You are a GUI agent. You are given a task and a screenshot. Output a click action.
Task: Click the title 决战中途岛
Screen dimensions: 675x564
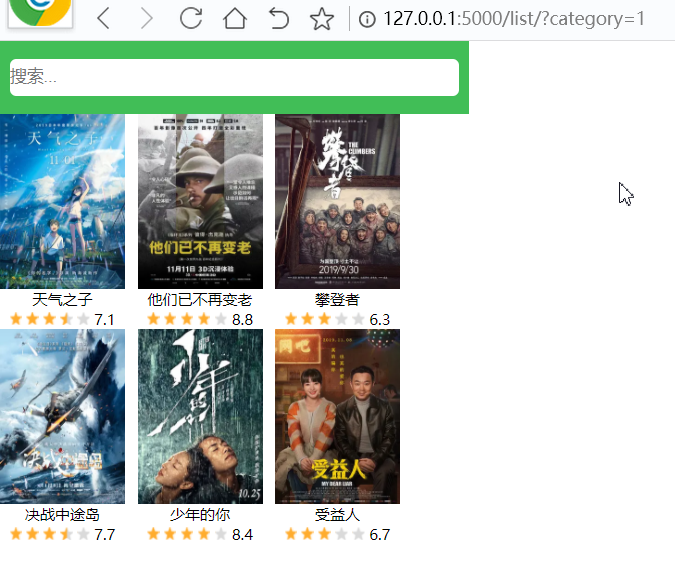(x=62, y=514)
